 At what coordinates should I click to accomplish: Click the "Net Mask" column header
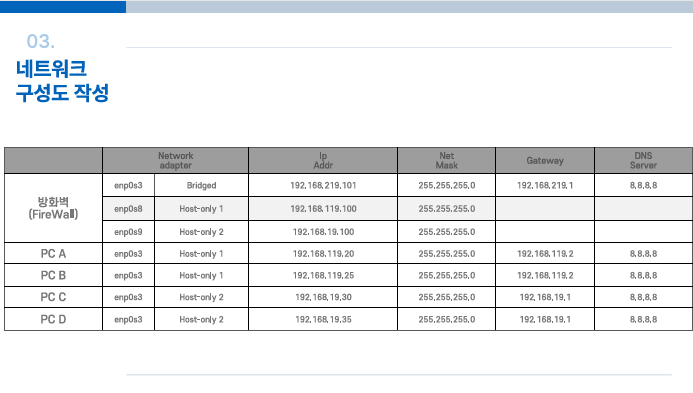446,160
